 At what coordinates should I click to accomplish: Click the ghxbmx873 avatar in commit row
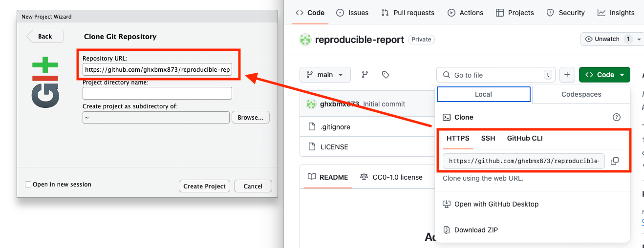pos(311,104)
